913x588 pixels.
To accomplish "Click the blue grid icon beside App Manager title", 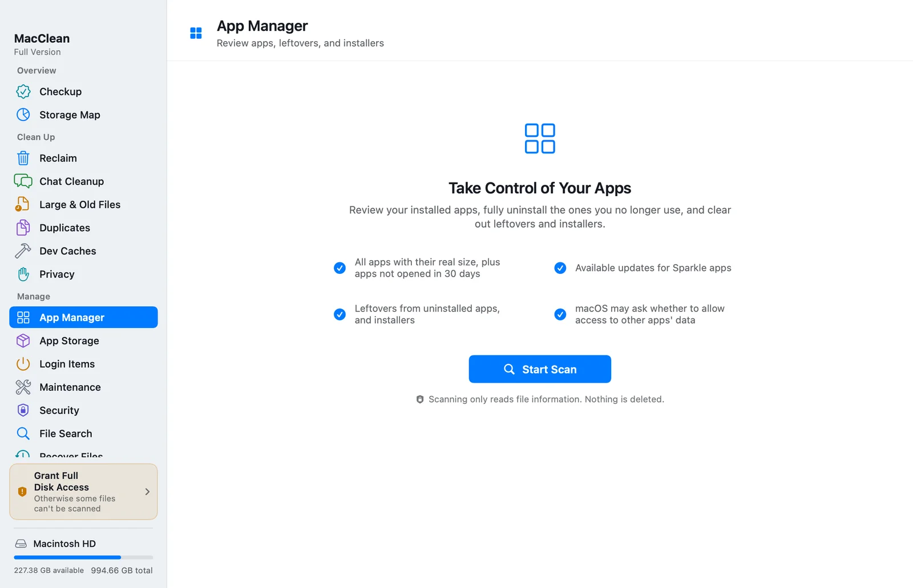I will (x=196, y=33).
